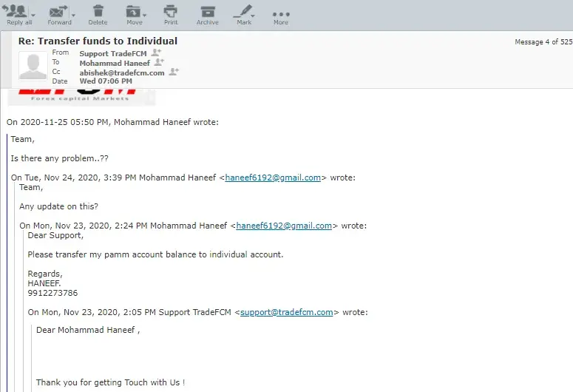Click the Move folder icon
The height and width of the screenshot is (392, 573).
pyautogui.click(x=132, y=11)
